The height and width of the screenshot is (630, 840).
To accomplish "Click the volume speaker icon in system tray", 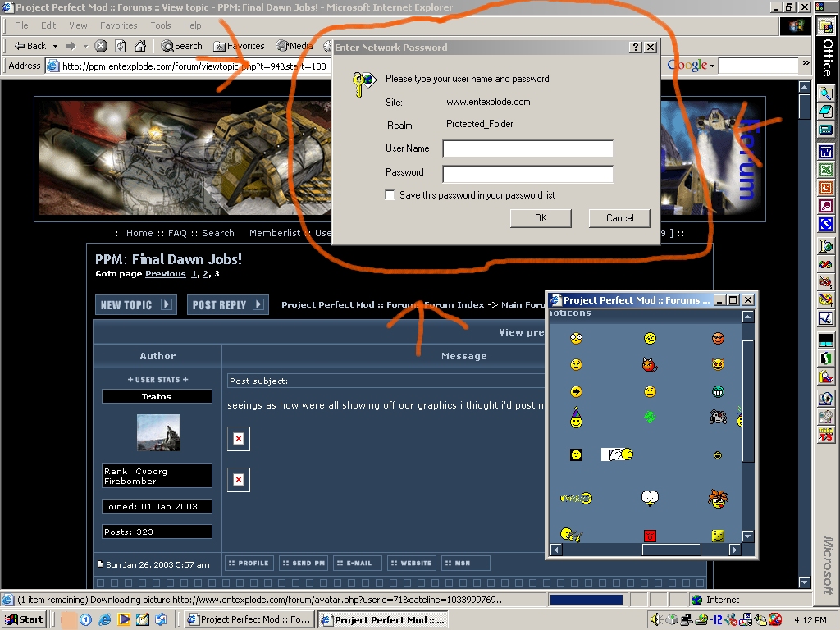I will [655, 620].
